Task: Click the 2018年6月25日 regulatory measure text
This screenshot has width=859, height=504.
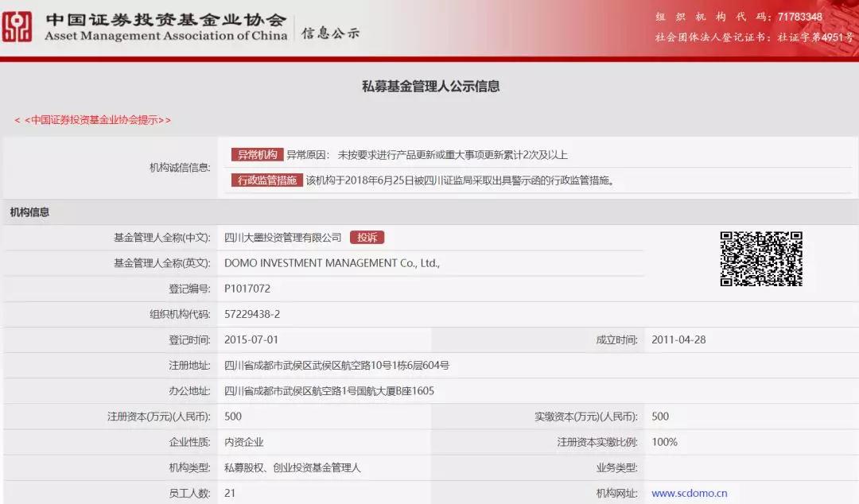Action: click(461, 180)
